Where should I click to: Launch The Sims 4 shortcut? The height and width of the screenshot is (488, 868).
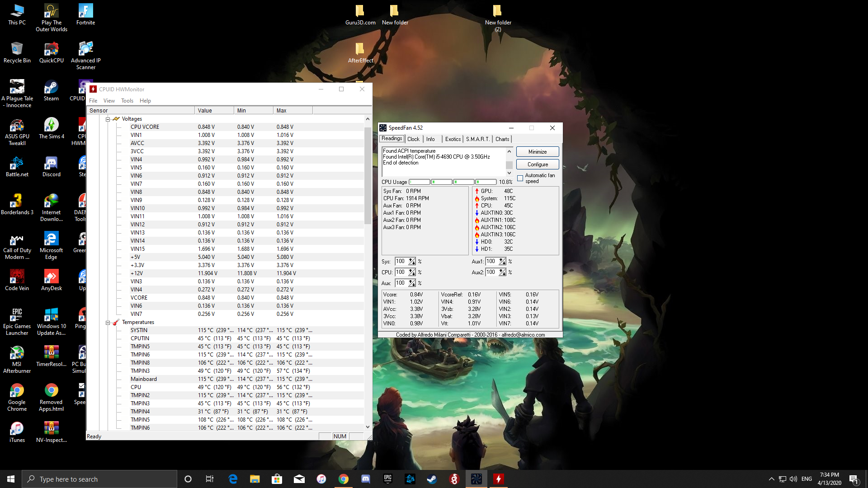pos(52,128)
